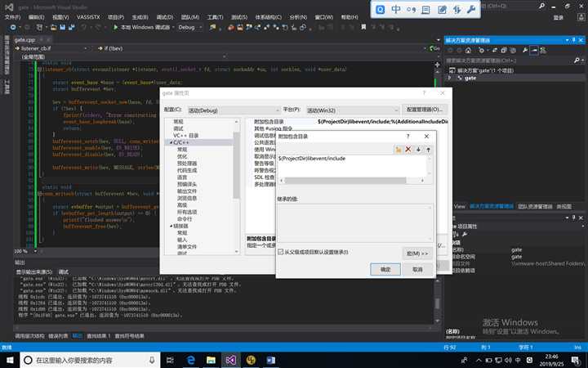This screenshot has height=368, width=588.
Task: Click the properties wrench icon in Solution Explorer
Action: (525, 51)
